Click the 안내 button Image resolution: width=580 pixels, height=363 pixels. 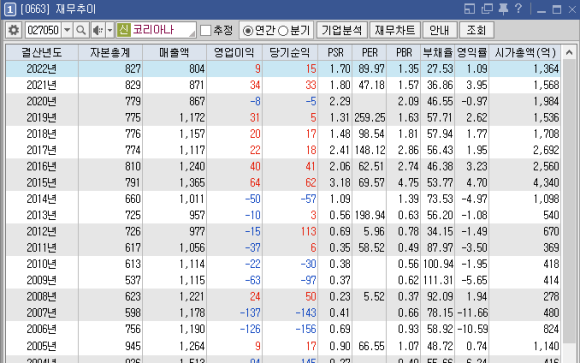[439, 30]
